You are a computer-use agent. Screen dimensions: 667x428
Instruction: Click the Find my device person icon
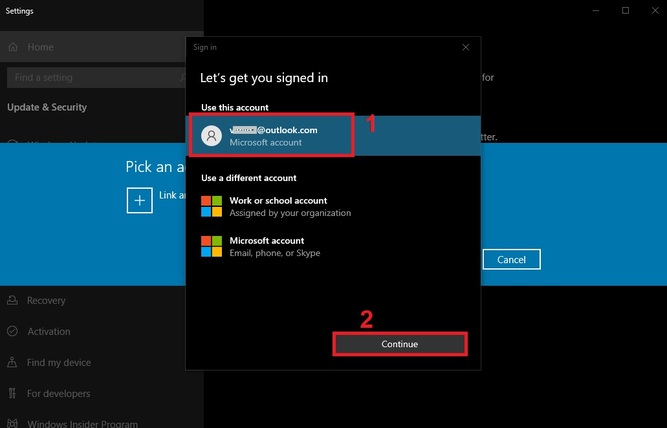click(12, 362)
